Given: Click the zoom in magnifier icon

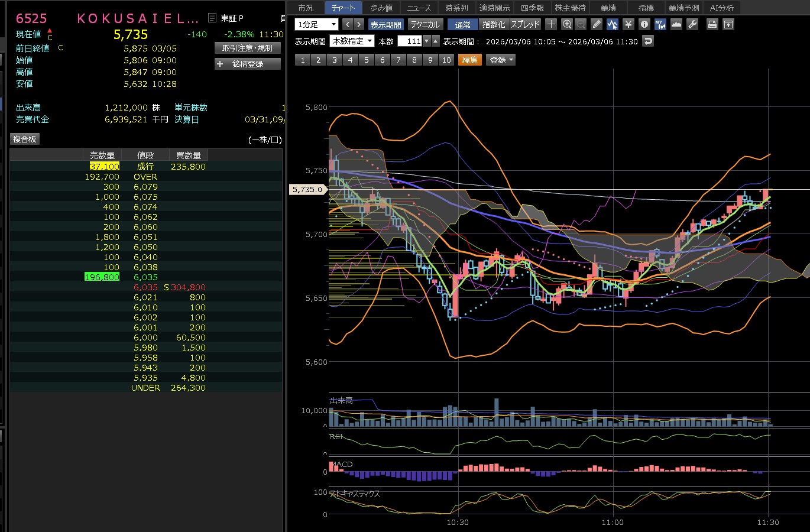Looking at the screenshot, I should pos(567,24).
